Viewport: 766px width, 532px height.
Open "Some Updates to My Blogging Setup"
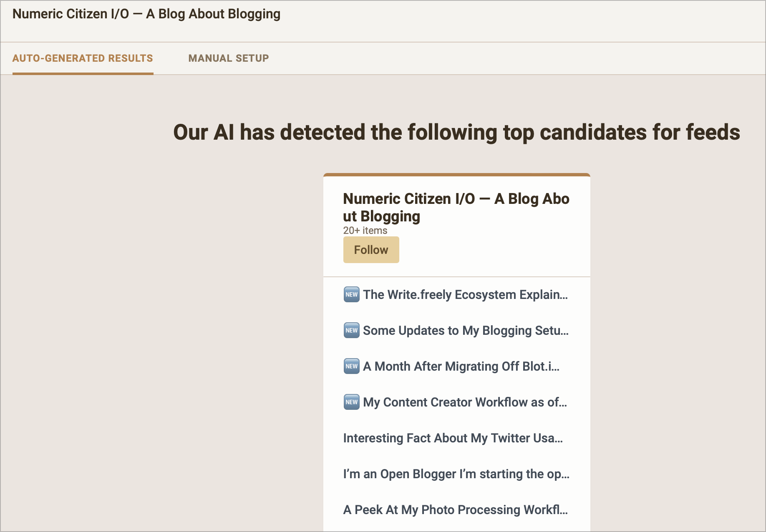point(466,331)
